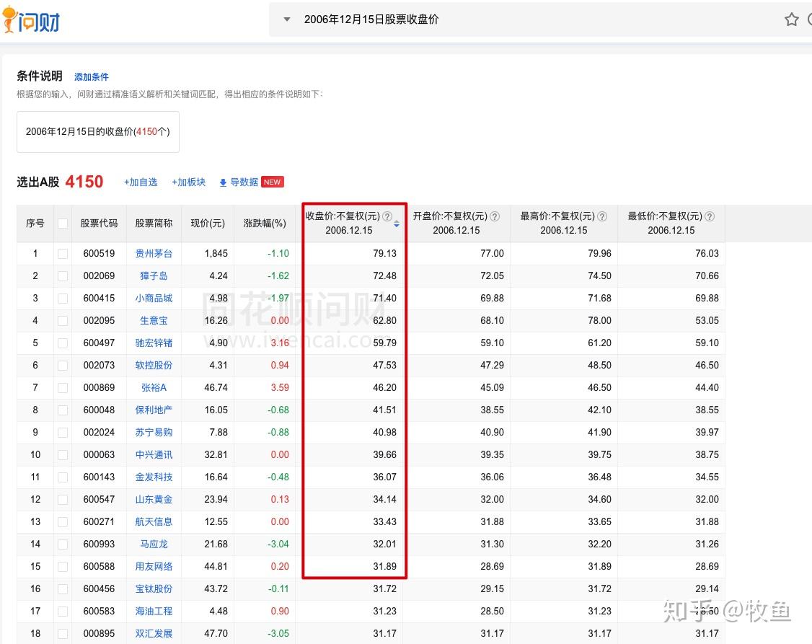The image size is (812, 644).
Task: Check the checkbox for row 600993
Action: point(63,544)
